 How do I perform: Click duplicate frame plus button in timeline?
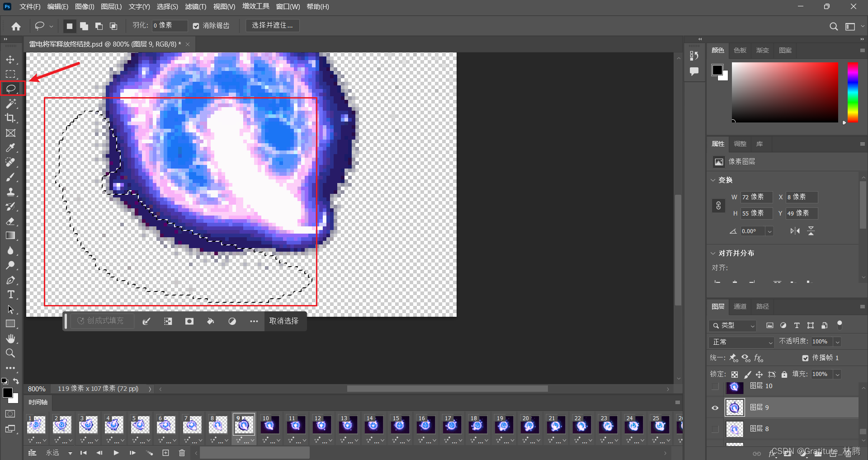coord(165,453)
